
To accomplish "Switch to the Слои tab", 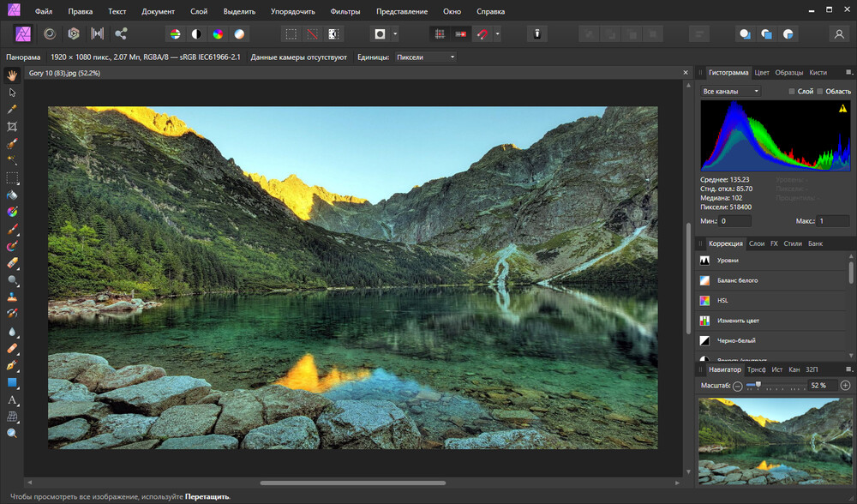I will [758, 243].
